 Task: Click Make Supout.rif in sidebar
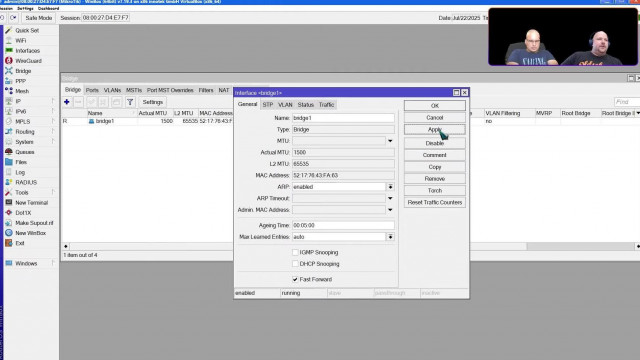(x=34, y=223)
